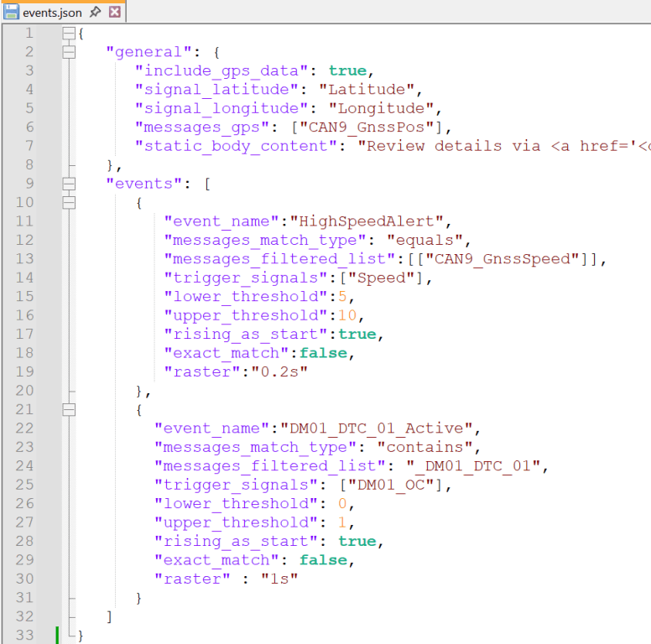Click the "raster" key on line 30

pos(192,579)
